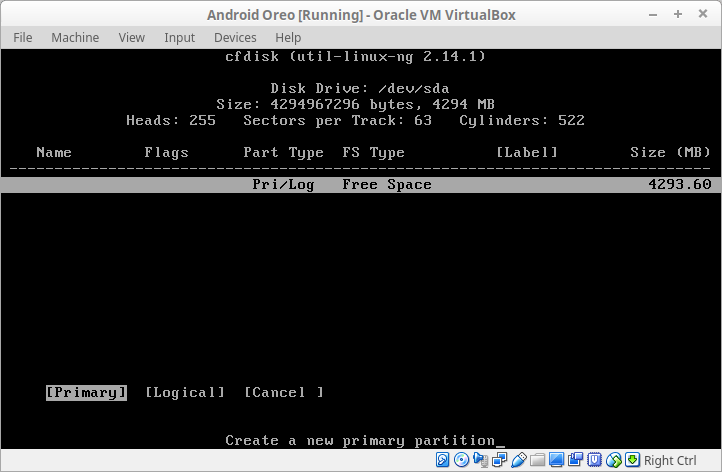This screenshot has height=472, width=722.
Task: Click the USB devices status icon
Action: coord(518,460)
